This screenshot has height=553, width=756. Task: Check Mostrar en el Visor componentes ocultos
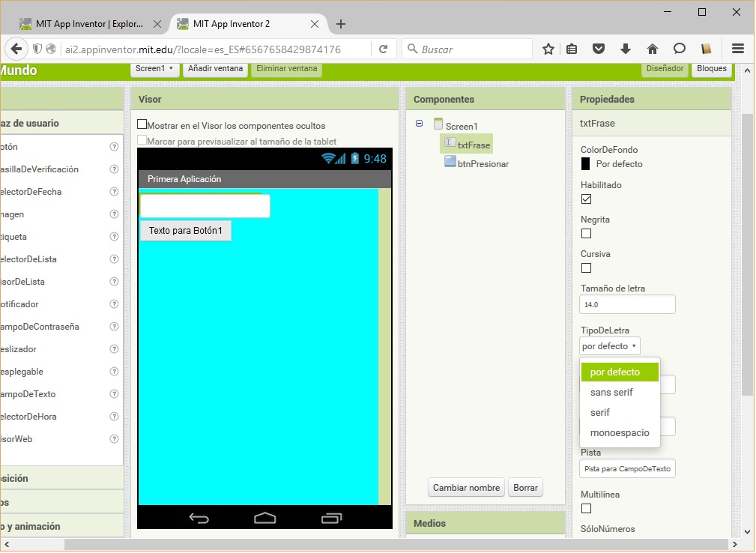pos(142,124)
